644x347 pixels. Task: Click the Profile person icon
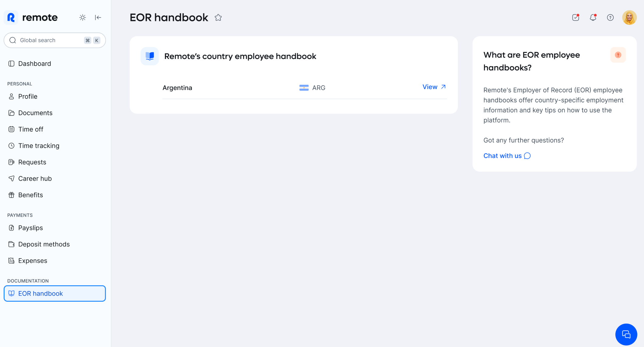(x=11, y=96)
